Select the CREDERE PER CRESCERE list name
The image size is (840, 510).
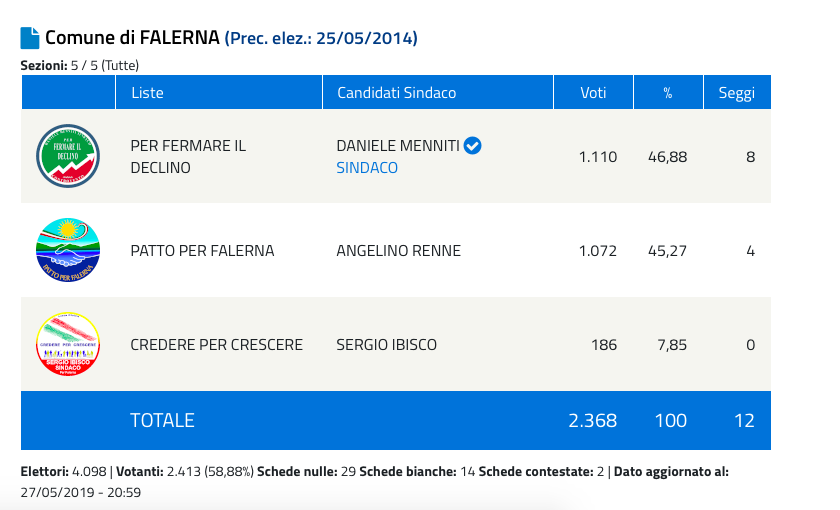click(216, 345)
